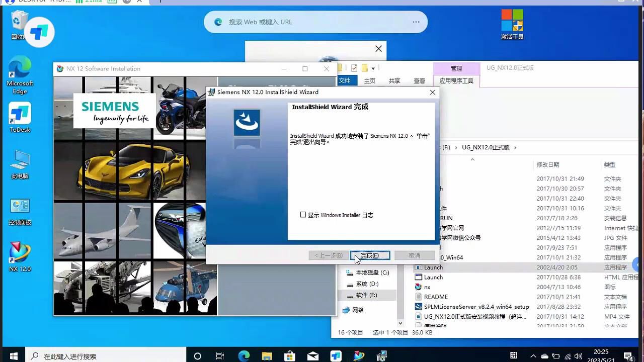Click the 取消 button in the wizard
644x362 pixels.
coord(414,255)
